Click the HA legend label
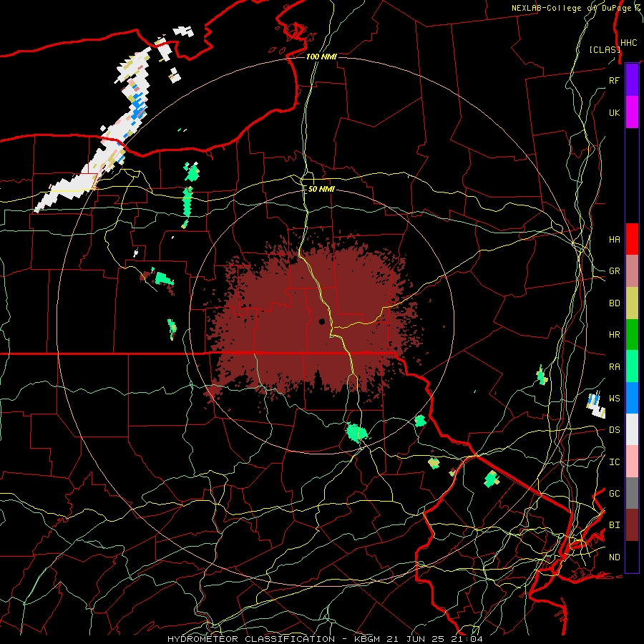This screenshot has width=644, height=644. (x=614, y=240)
